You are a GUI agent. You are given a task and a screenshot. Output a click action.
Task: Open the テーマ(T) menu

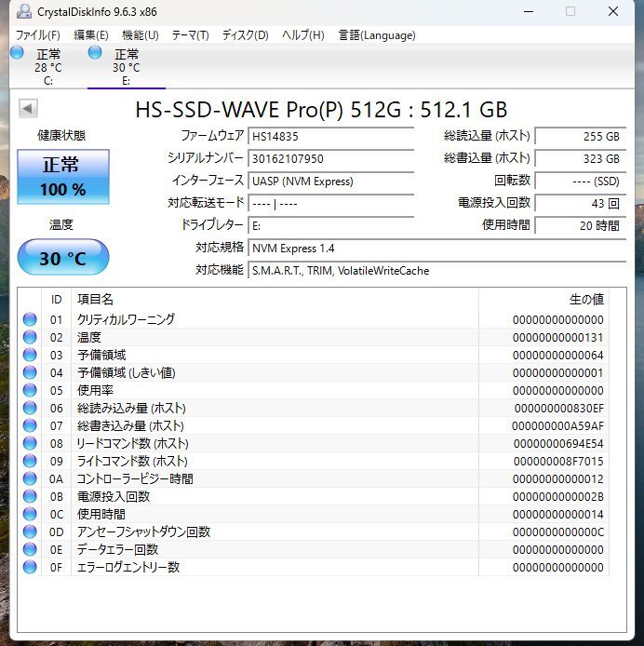[x=191, y=35]
